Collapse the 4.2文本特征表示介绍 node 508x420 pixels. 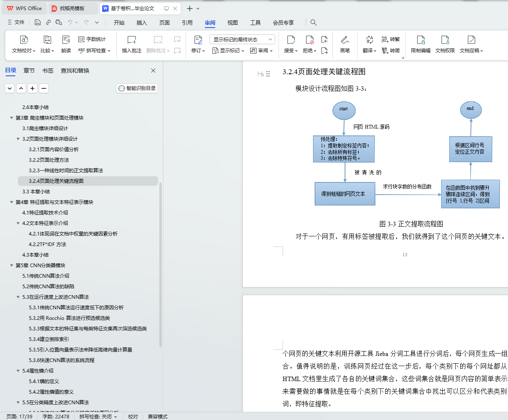click(18, 223)
